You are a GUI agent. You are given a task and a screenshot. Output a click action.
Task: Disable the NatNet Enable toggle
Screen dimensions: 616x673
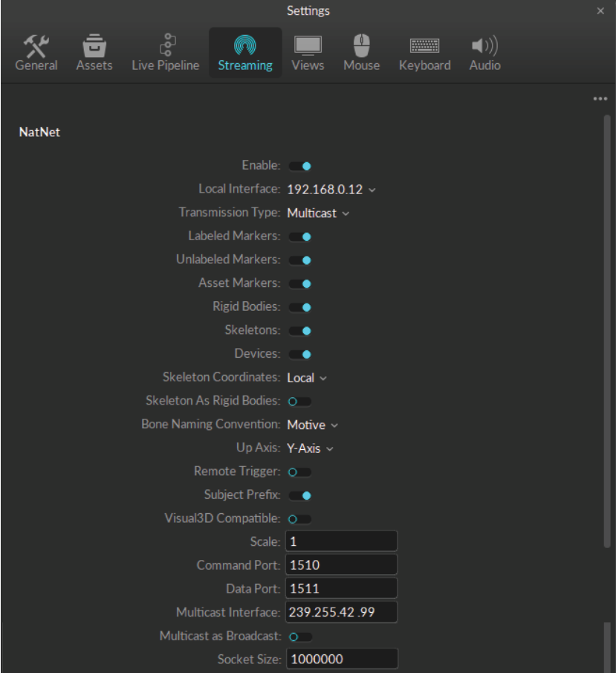click(x=300, y=166)
